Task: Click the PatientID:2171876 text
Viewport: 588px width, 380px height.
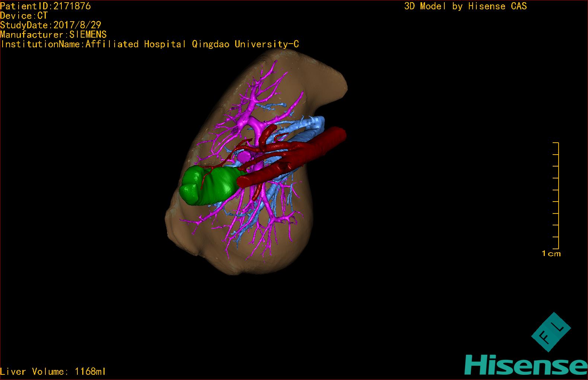Action: [45, 6]
